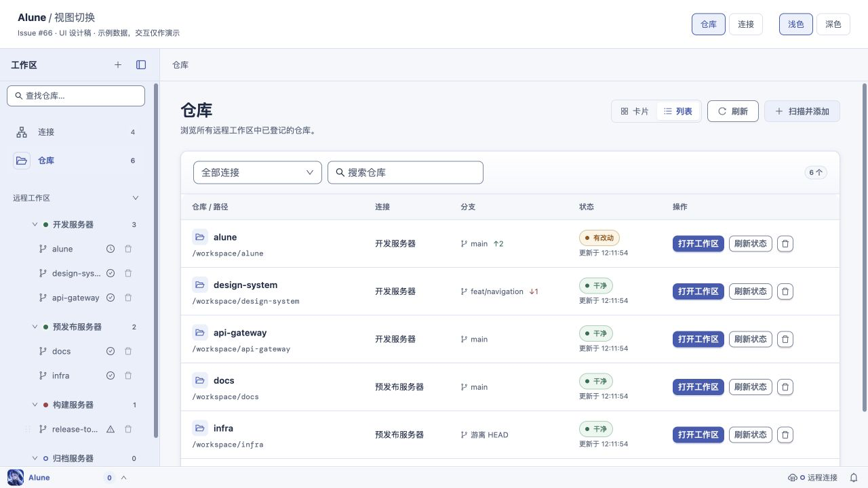Collapse the 开发服务器 tree group
868x488 pixels.
[x=35, y=224]
